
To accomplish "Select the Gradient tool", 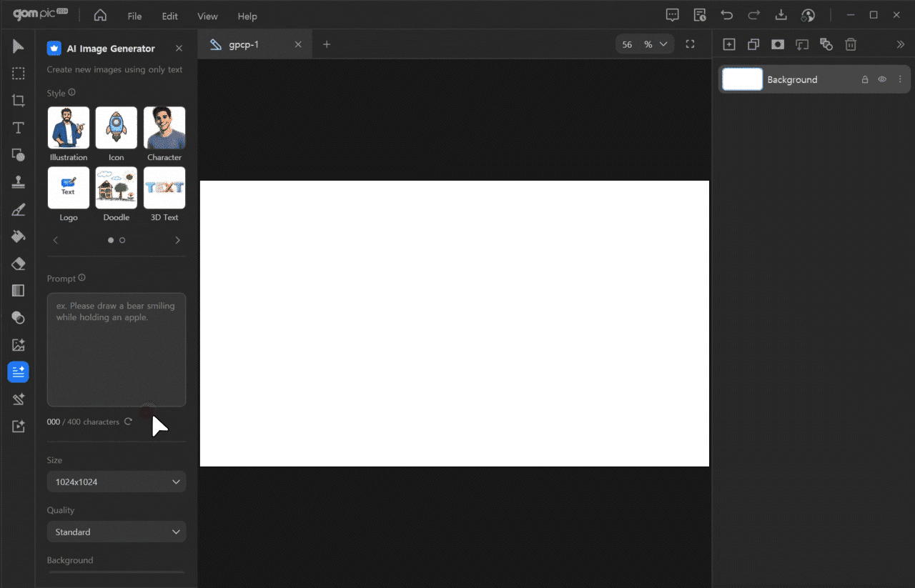I will click(x=18, y=291).
